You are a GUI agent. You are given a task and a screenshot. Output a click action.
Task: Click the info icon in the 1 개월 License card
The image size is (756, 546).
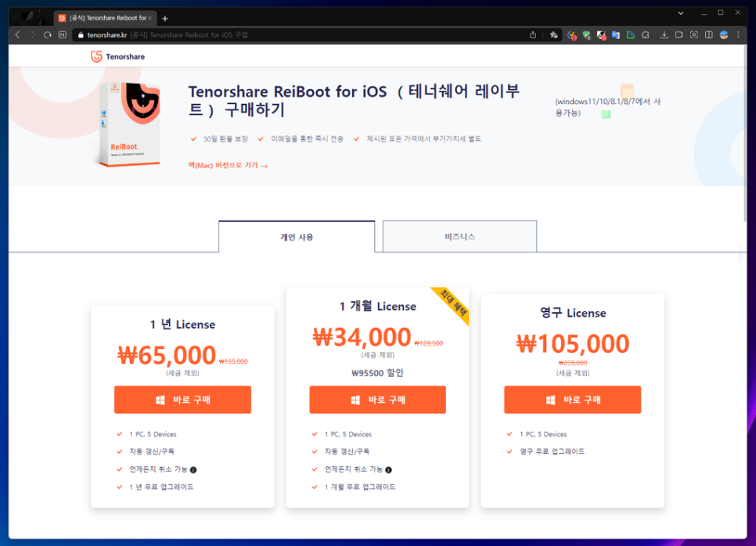click(x=388, y=470)
